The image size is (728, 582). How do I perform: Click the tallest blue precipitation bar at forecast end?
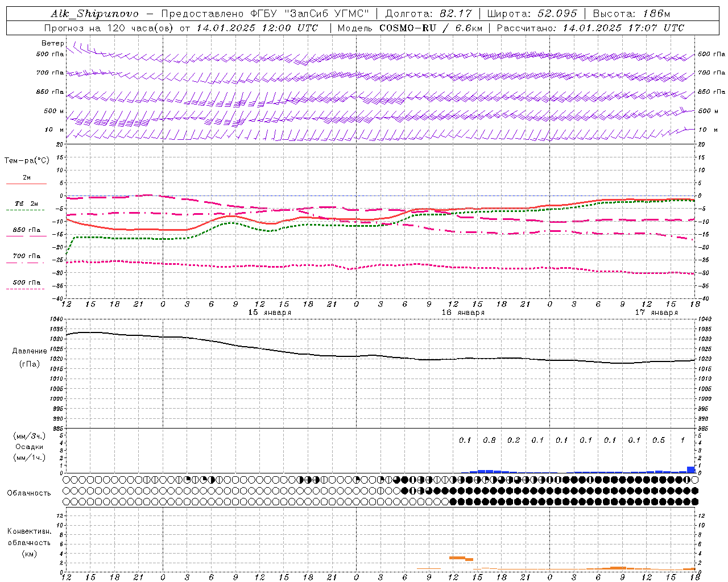click(x=691, y=469)
